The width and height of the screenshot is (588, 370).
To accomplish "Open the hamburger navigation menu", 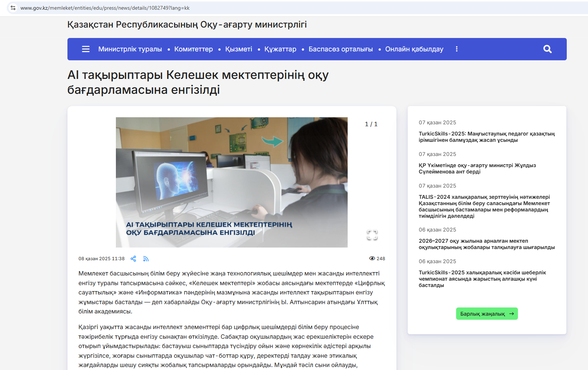I will [x=86, y=49].
